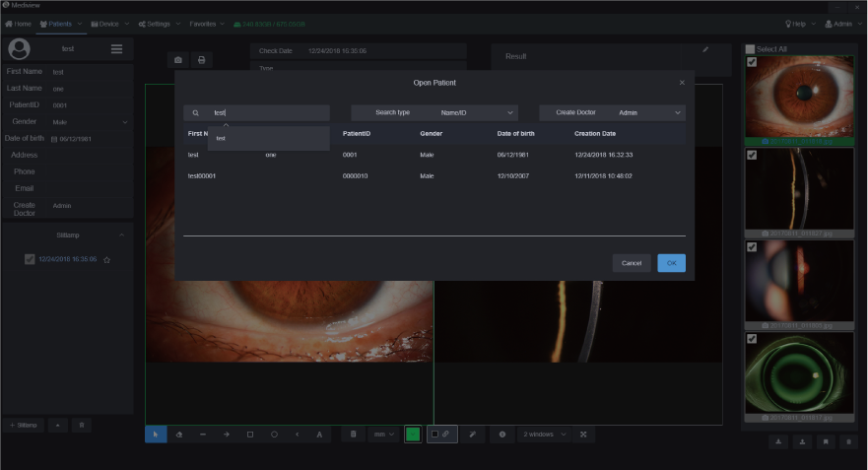Uncheck the green lens thumbnail checkbox
Screen dimensions: 868x470
pyautogui.click(x=752, y=339)
